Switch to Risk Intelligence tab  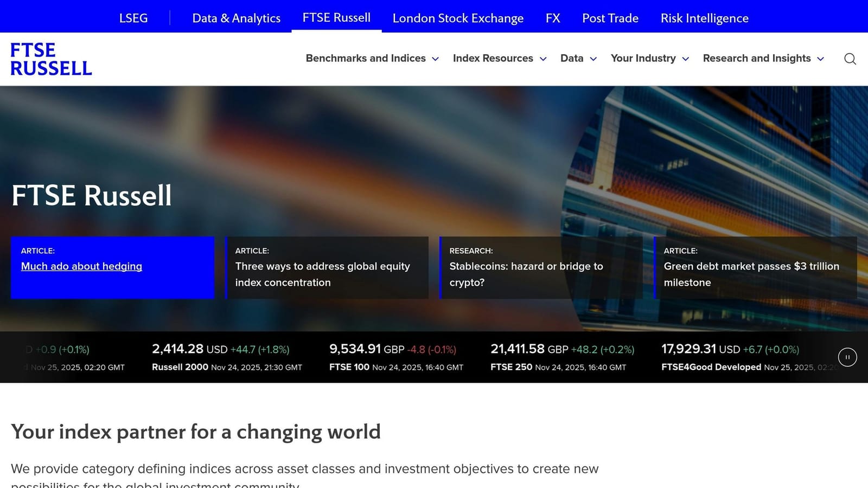705,18
